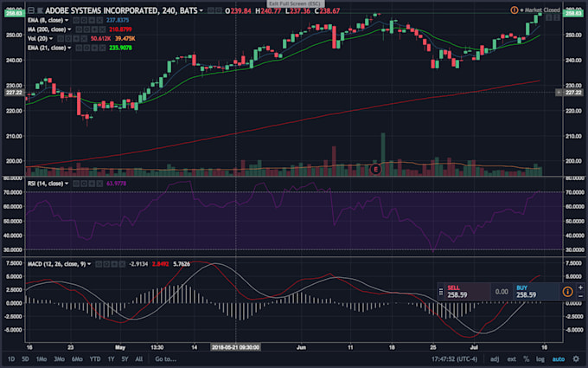This screenshot has width=588, height=368.
Task: Open chart settings gear in bottom bar
Action: click(x=576, y=359)
